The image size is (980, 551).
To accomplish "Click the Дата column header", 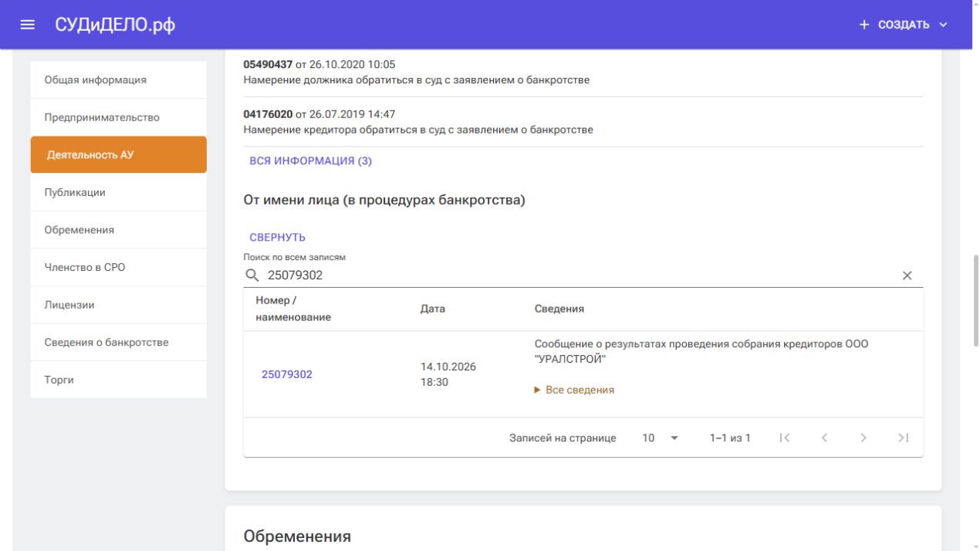I will (x=433, y=309).
